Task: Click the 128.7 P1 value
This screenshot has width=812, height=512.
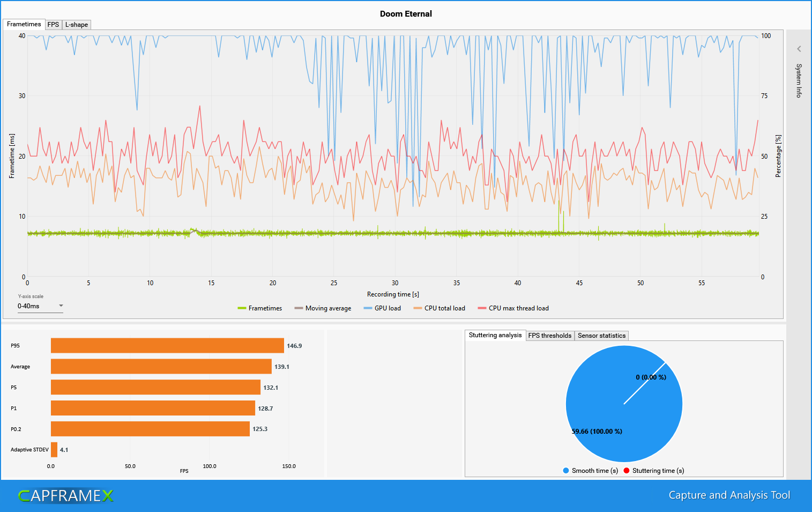Action: point(265,409)
